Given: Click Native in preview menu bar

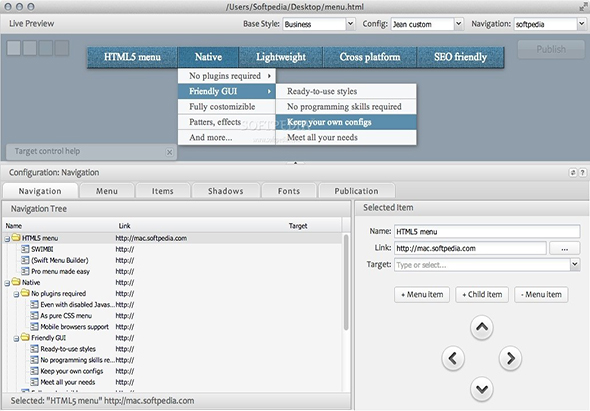Looking at the screenshot, I should tap(208, 57).
